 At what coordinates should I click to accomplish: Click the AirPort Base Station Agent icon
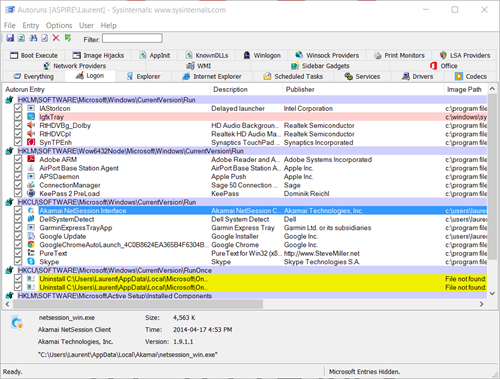pyautogui.click(x=31, y=168)
